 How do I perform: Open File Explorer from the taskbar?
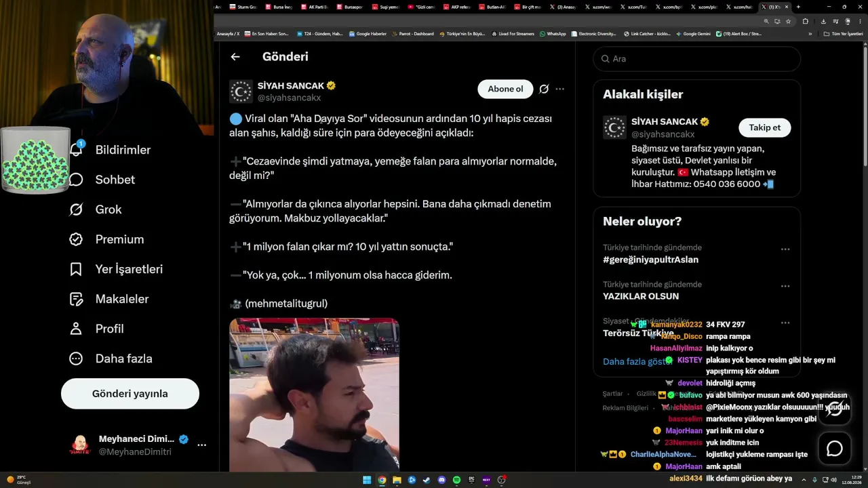coord(397,480)
